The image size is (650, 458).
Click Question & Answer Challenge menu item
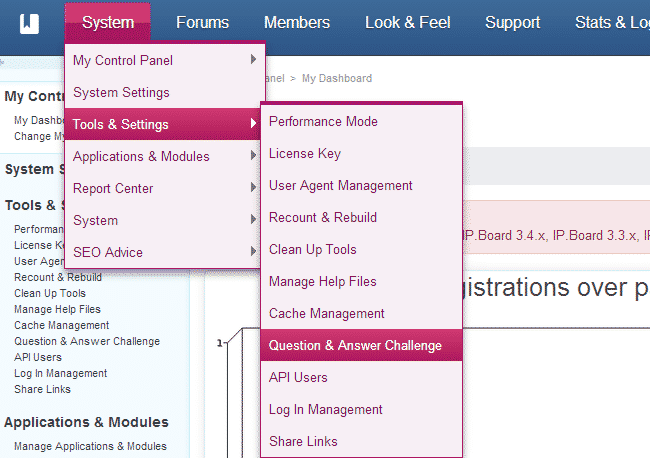pyautogui.click(x=355, y=345)
